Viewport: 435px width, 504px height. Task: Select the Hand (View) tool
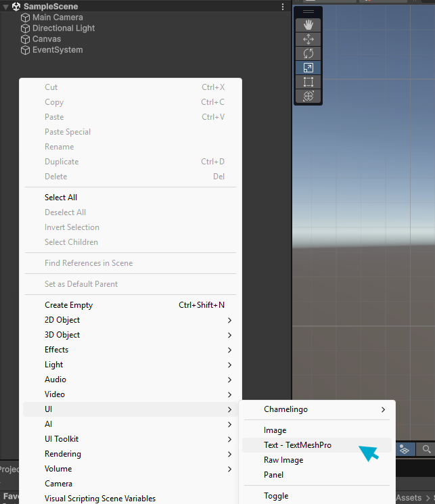coord(308,24)
